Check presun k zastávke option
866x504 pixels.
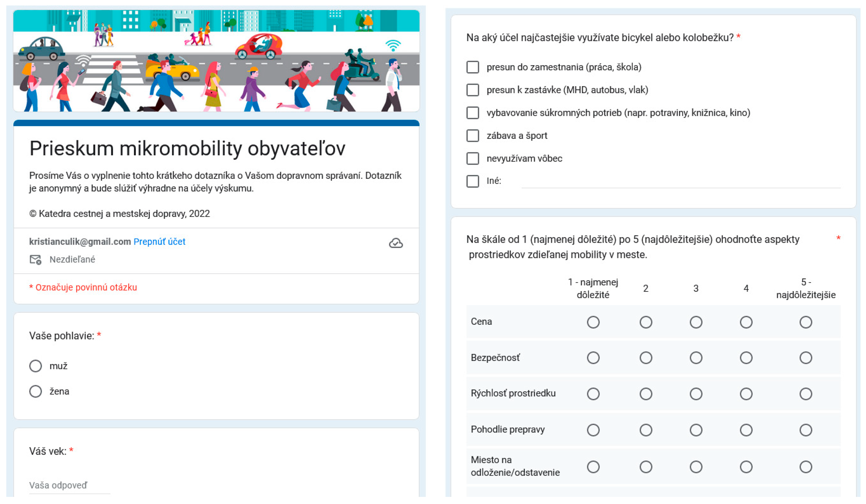pyautogui.click(x=473, y=90)
